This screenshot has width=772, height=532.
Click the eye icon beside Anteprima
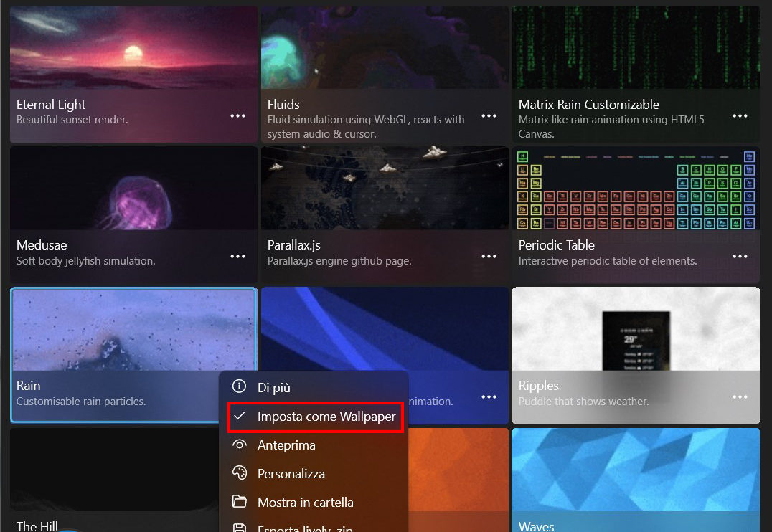click(240, 445)
